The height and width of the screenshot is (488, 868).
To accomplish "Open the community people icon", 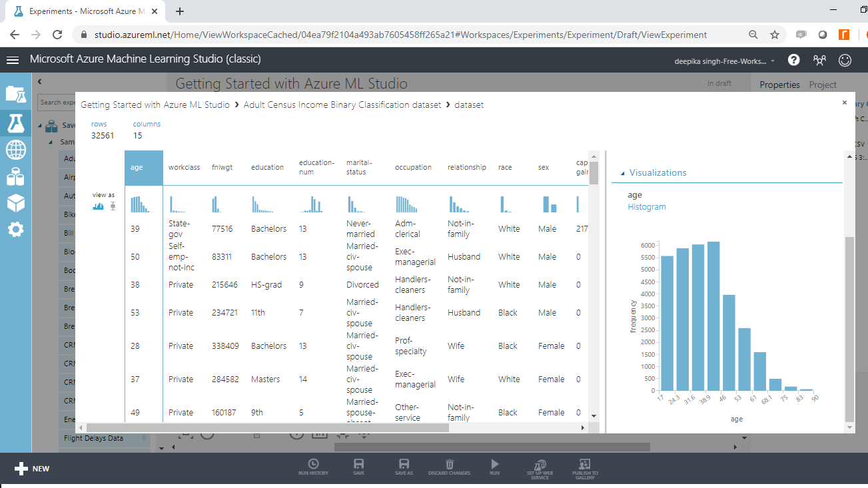I will pyautogui.click(x=819, y=60).
